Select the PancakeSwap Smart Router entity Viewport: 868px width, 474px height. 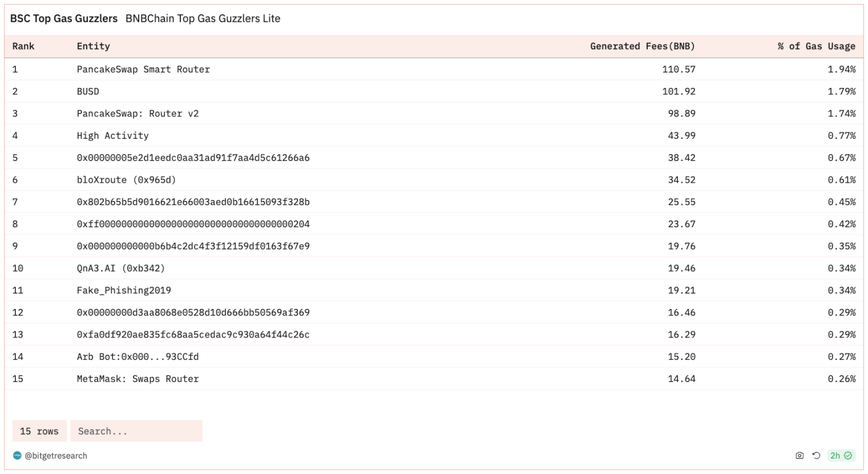(143, 69)
